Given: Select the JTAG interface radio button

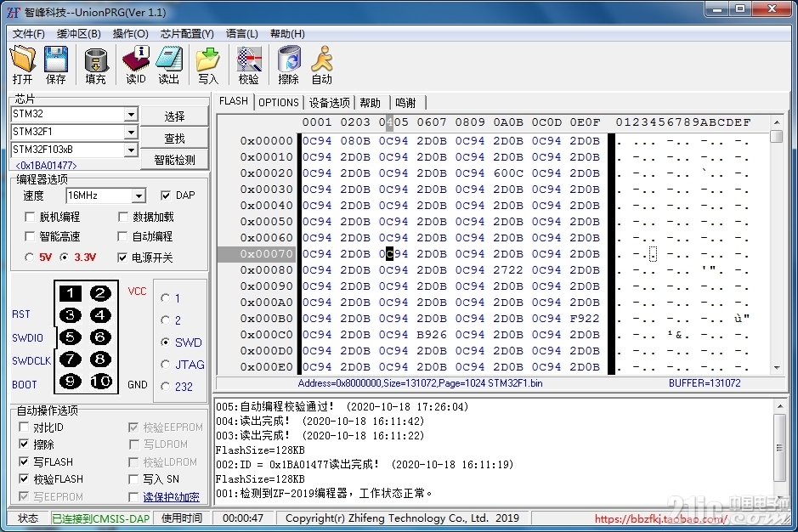Looking at the screenshot, I should (x=165, y=365).
